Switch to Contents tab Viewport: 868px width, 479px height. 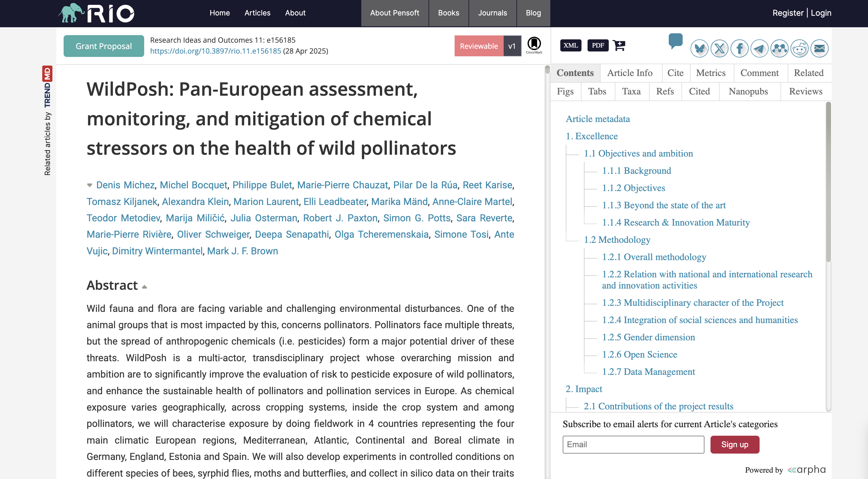click(575, 73)
